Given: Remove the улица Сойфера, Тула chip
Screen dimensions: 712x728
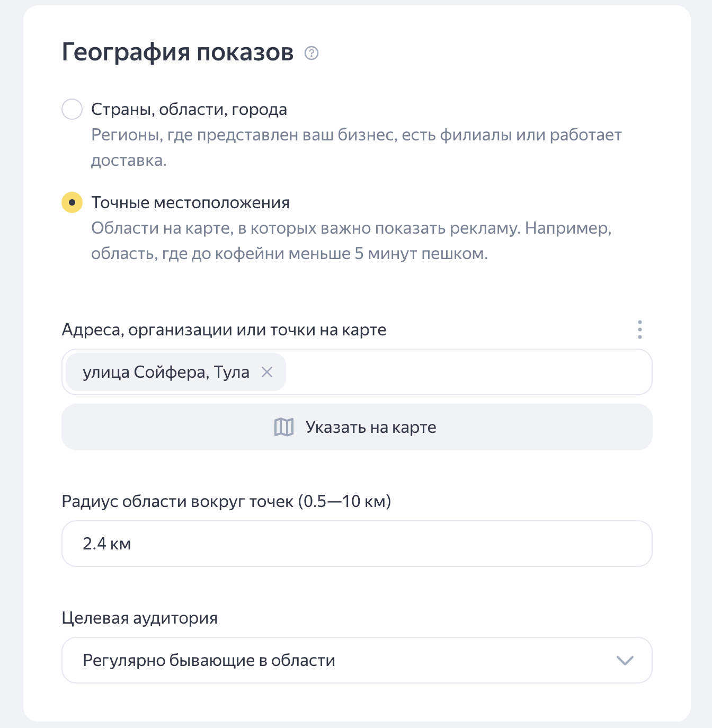Looking at the screenshot, I should coord(267,372).
